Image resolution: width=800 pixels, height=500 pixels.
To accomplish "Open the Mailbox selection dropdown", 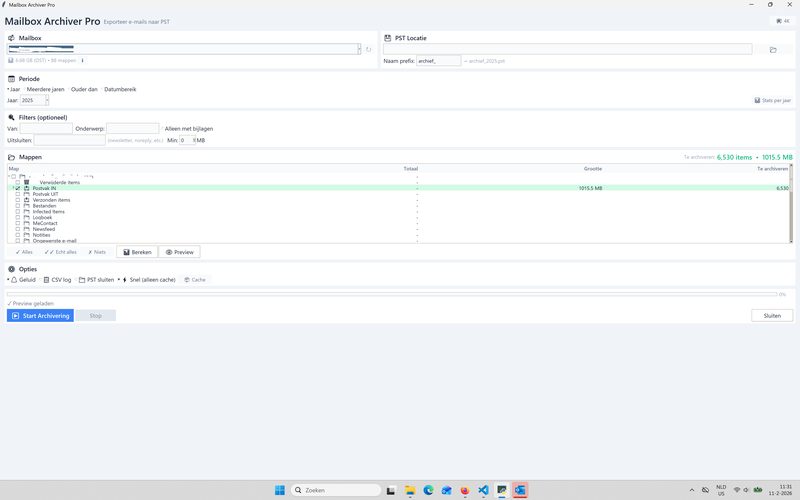I will coord(359,49).
